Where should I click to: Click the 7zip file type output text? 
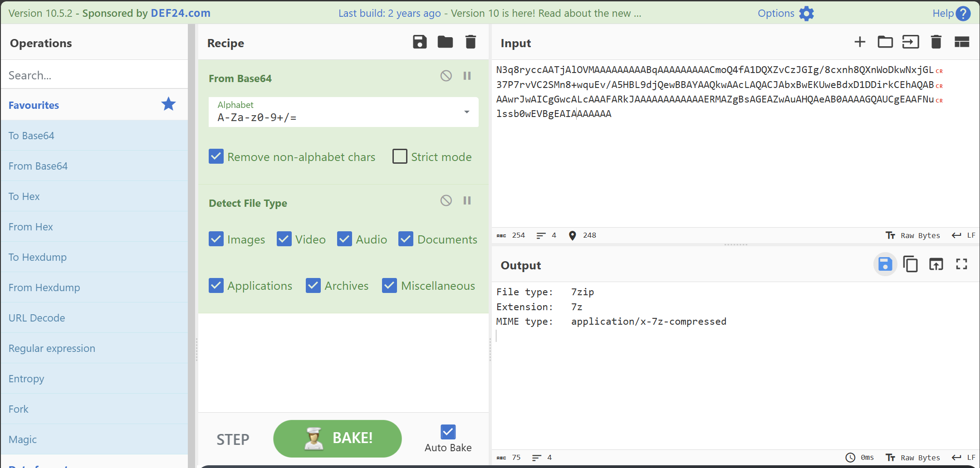583,292
